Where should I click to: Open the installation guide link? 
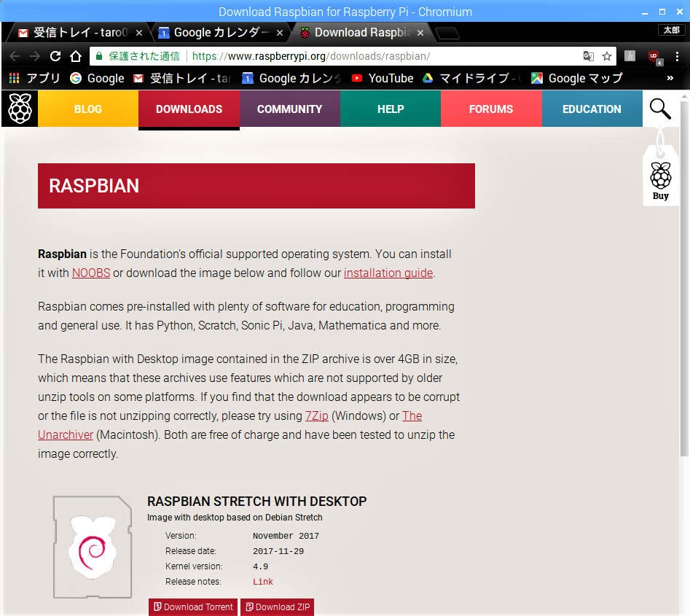(x=388, y=273)
